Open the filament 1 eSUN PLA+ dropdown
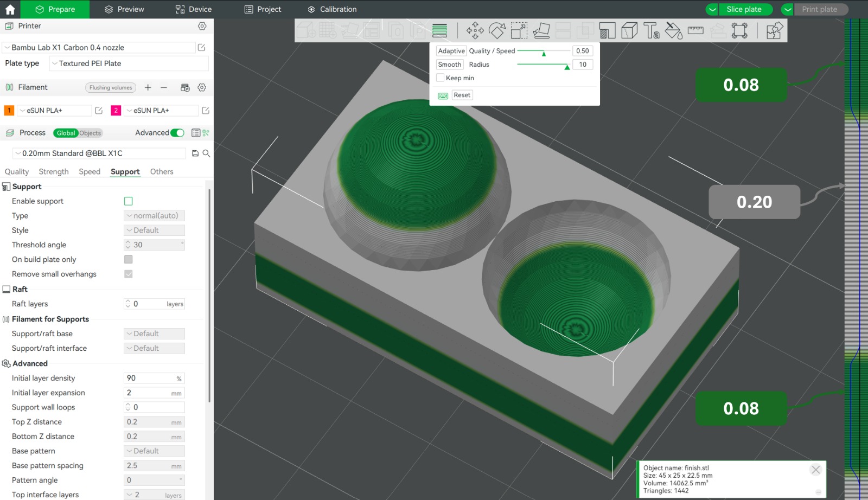Screen dimensions: 868x500 54,111
